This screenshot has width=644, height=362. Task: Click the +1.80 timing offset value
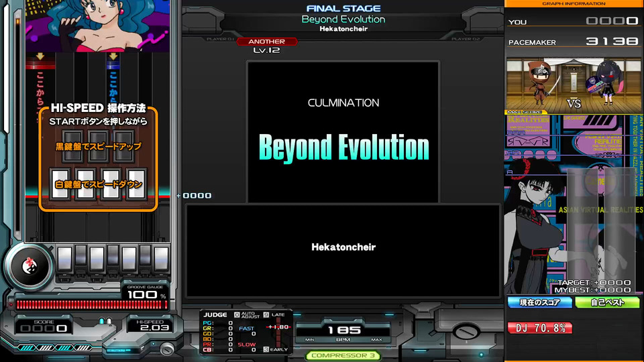278,327
